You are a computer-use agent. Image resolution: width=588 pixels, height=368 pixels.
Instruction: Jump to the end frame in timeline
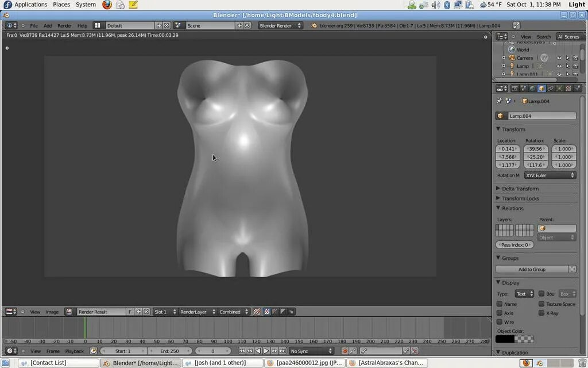282,351
